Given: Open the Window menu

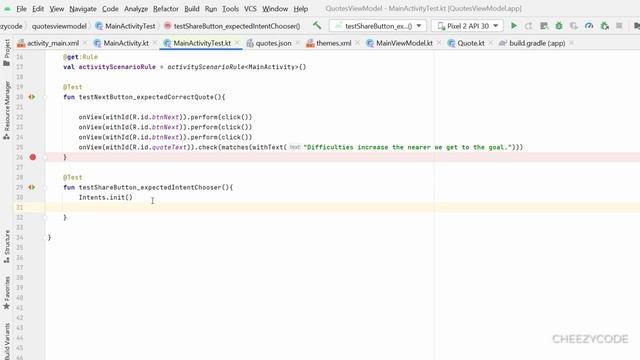Looking at the screenshot, I should (275, 9).
